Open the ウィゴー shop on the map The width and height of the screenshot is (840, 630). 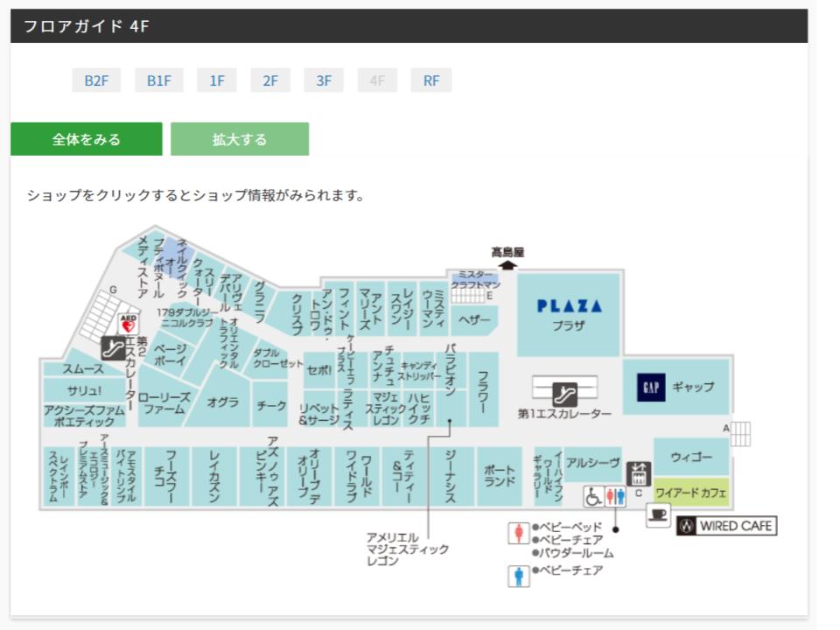pos(691,457)
